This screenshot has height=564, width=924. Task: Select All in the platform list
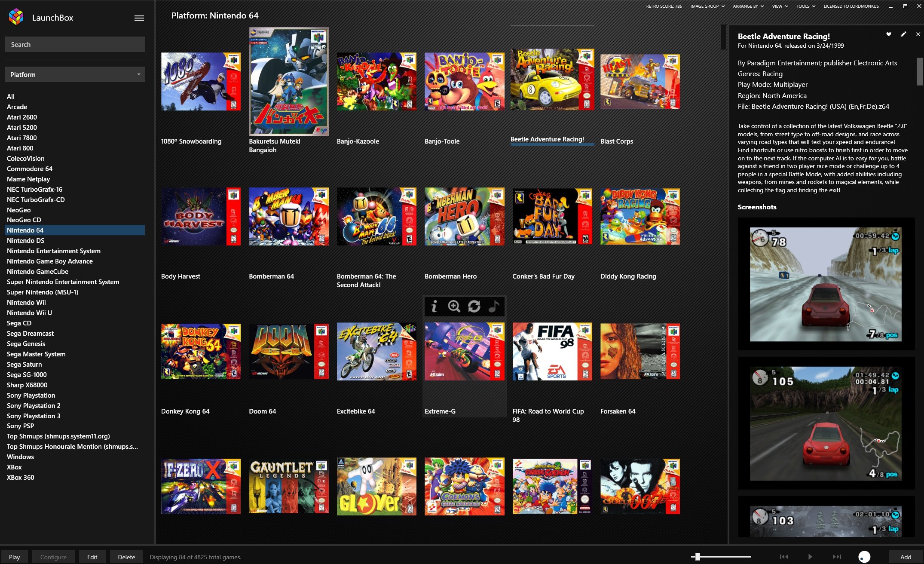pyautogui.click(x=75, y=96)
